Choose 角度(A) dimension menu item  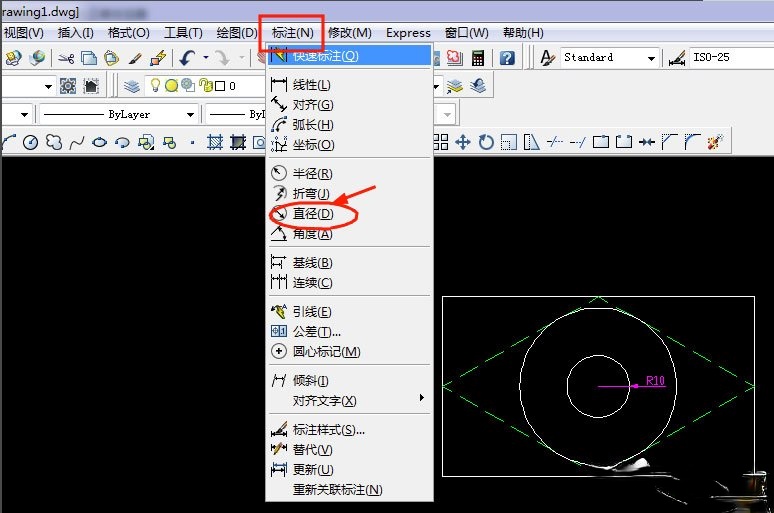(x=349, y=234)
